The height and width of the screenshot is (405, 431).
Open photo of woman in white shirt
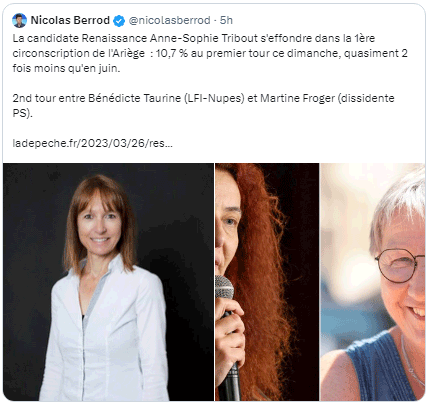coord(108,282)
